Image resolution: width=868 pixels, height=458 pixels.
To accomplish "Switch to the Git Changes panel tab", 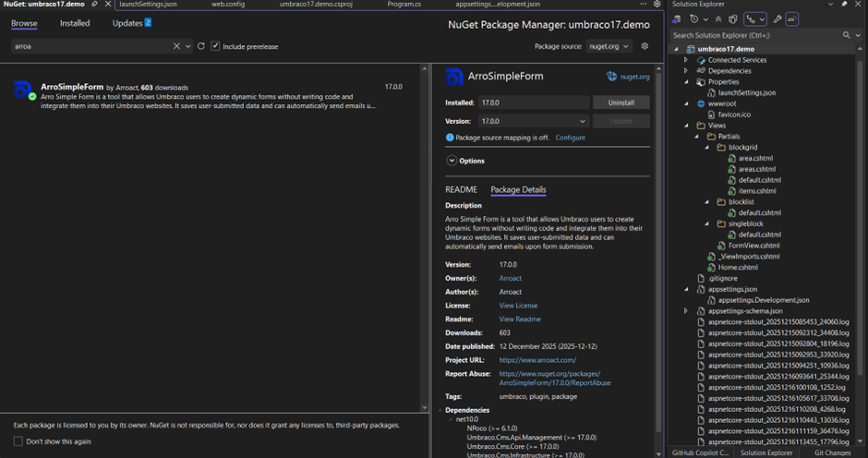I will [832, 452].
